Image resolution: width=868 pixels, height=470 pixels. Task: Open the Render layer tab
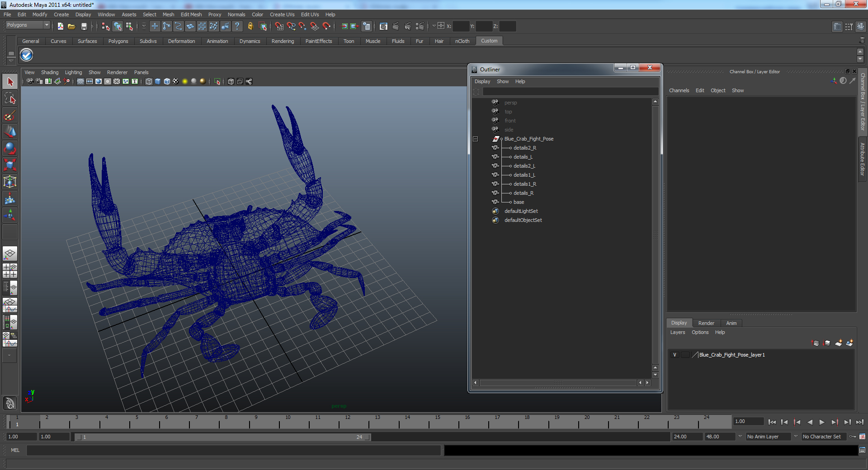click(x=706, y=323)
